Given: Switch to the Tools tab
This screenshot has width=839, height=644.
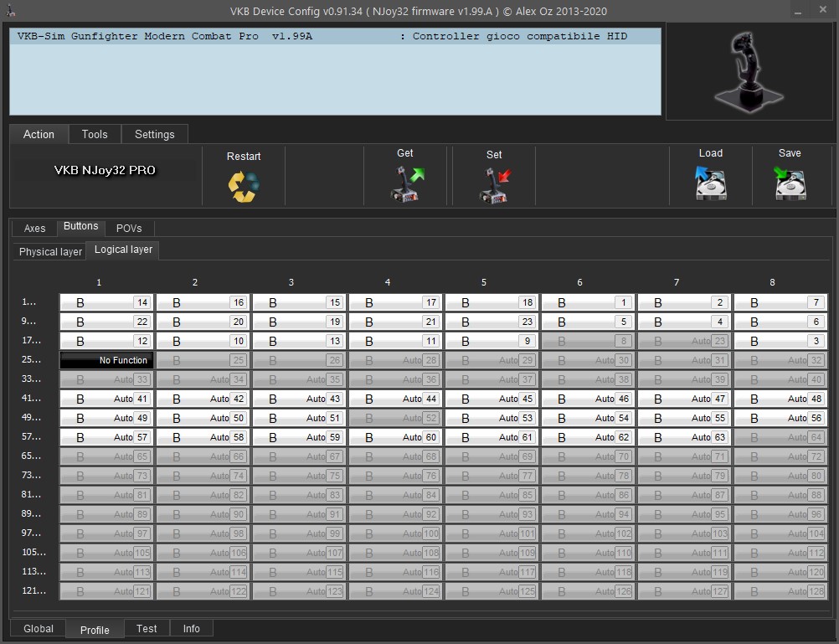Looking at the screenshot, I should [95, 134].
